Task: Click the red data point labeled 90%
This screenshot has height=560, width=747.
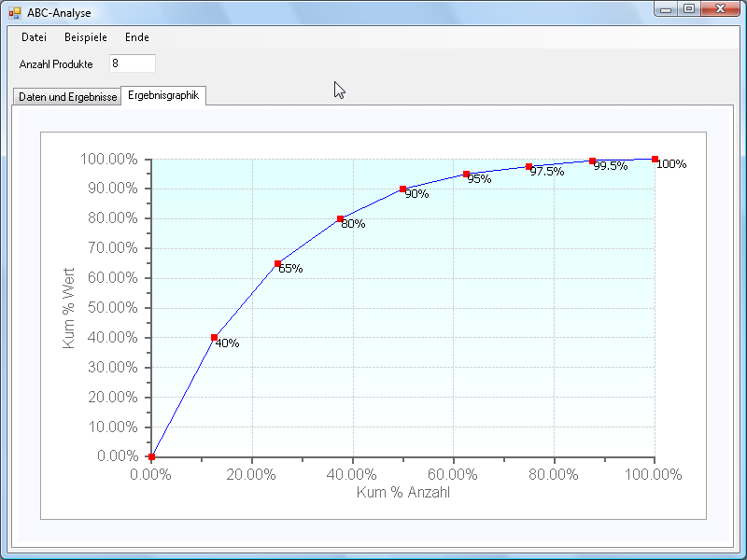Action: point(403,189)
